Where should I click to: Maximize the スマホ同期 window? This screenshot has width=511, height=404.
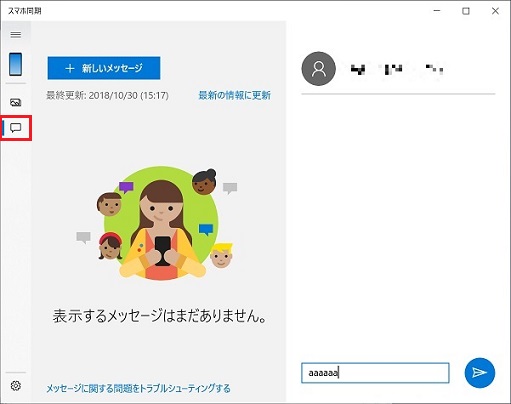[466, 11]
